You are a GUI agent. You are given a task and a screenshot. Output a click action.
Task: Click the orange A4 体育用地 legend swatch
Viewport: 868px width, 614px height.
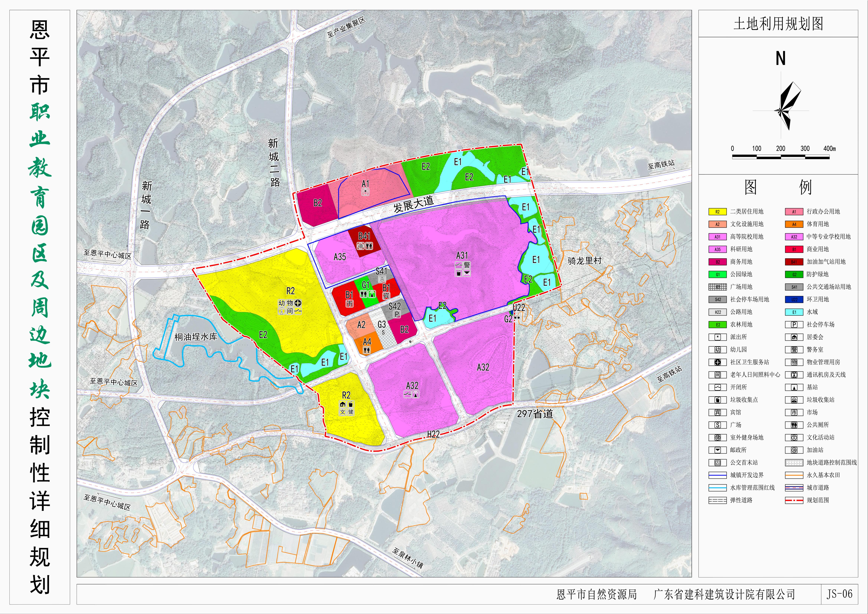coord(794,224)
